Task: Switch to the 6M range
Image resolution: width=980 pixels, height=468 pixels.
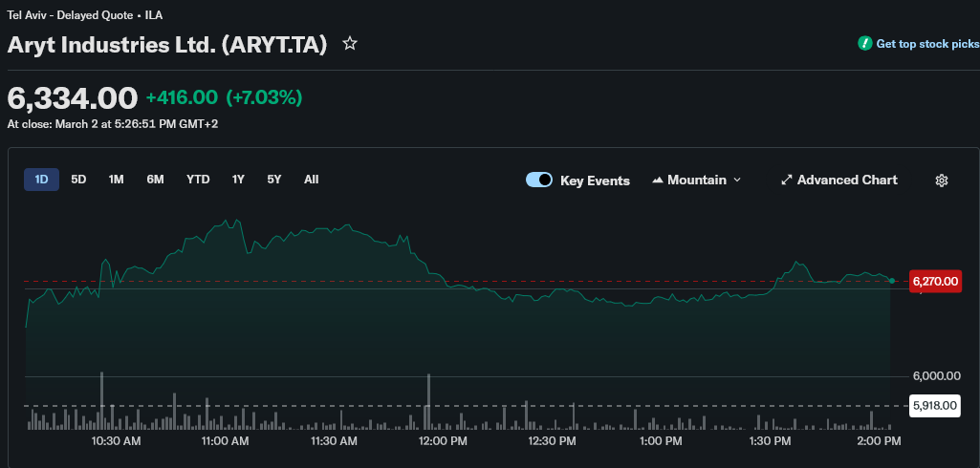Action: (155, 180)
